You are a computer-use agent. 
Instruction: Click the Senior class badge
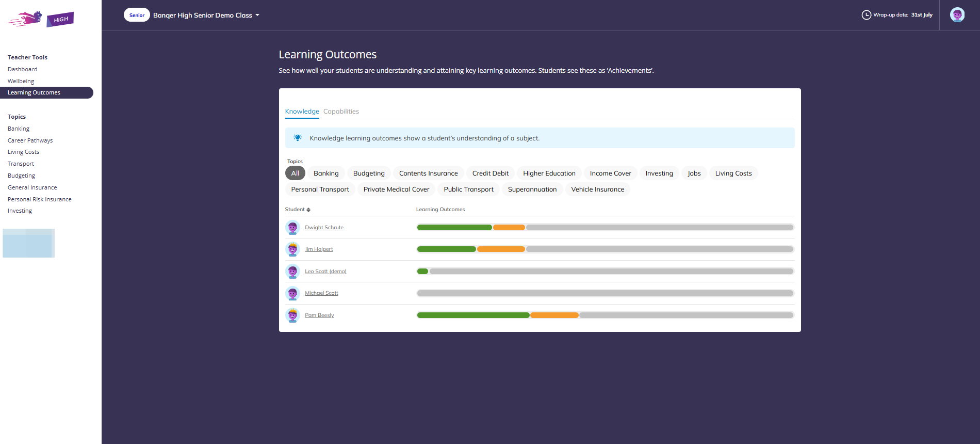[137, 15]
